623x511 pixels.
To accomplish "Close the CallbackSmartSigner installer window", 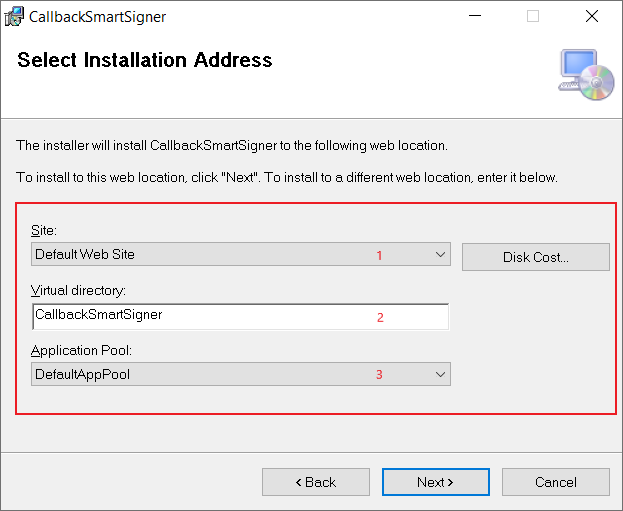I will (592, 16).
